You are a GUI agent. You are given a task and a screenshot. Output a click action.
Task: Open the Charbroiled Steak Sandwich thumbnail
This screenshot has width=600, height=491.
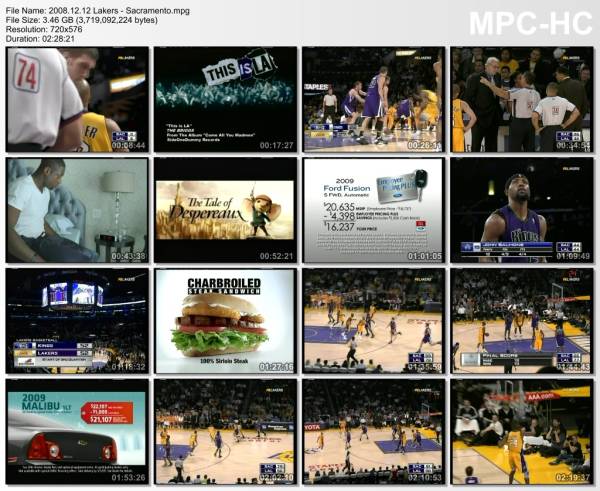coord(225,321)
